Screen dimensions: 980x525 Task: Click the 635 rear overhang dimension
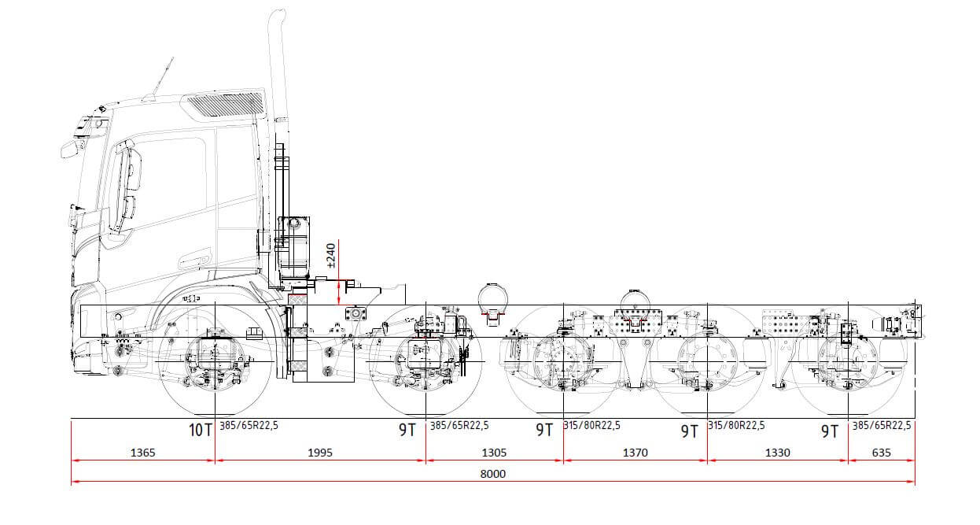click(x=880, y=453)
